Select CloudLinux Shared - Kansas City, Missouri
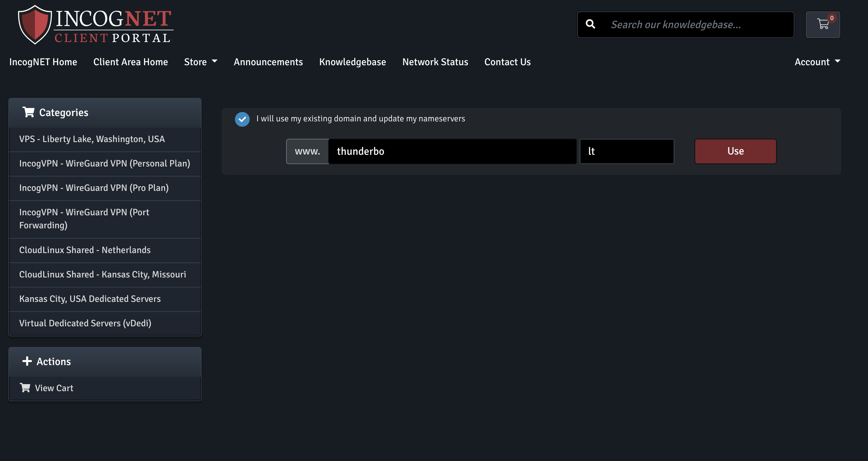The image size is (868, 461). pyautogui.click(x=105, y=275)
